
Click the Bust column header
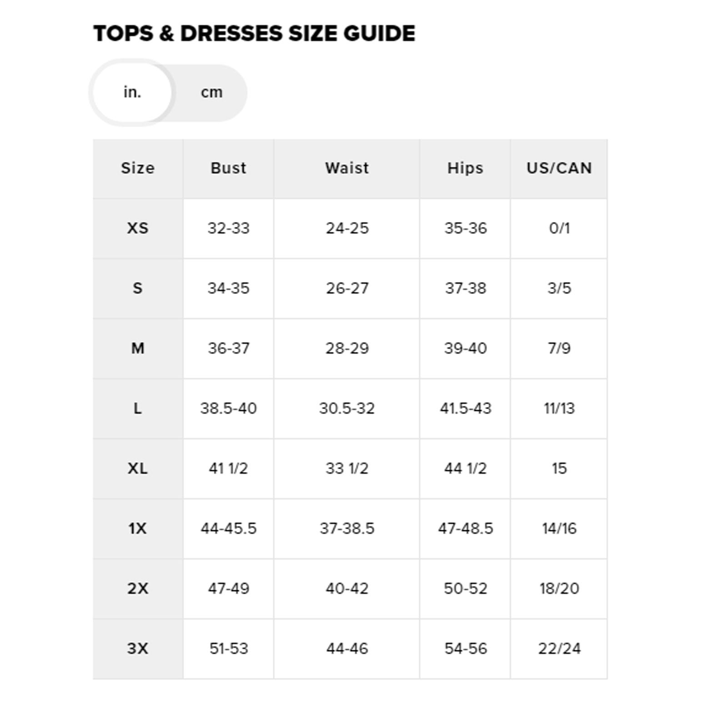tap(228, 168)
